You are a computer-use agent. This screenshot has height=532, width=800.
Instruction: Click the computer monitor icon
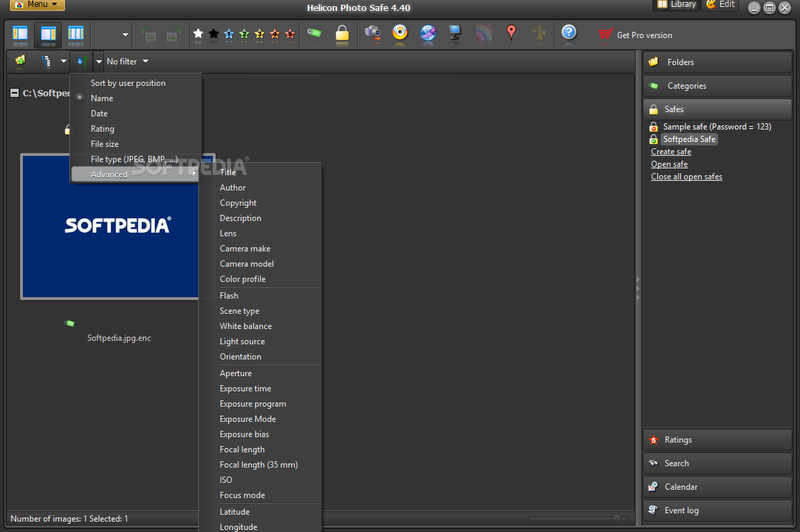455,33
